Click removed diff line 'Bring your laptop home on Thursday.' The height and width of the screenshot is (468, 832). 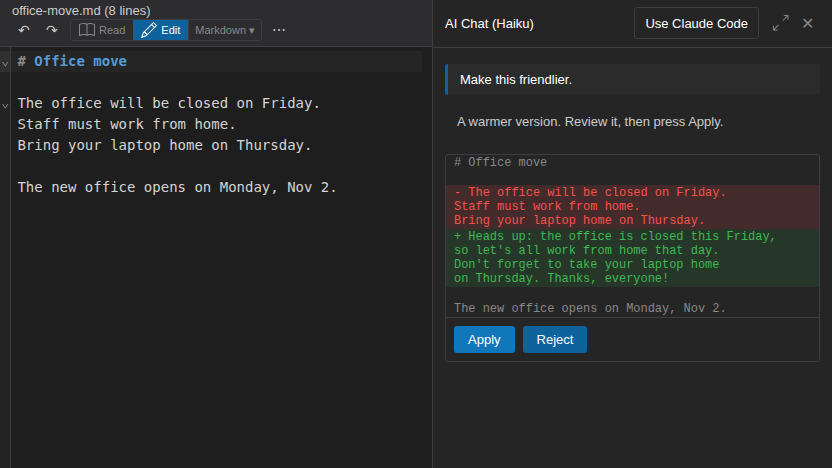(579, 220)
